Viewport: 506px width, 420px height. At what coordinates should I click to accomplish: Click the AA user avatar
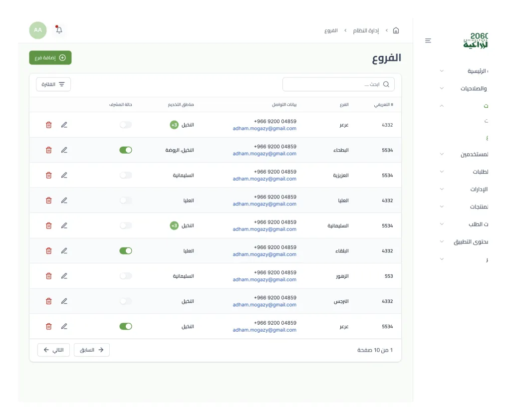[38, 30]
